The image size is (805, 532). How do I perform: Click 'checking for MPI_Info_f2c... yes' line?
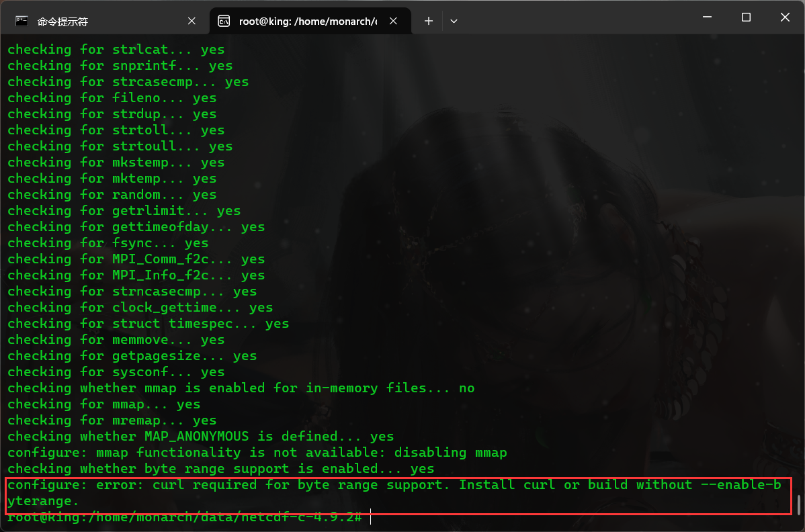point(136,275)
